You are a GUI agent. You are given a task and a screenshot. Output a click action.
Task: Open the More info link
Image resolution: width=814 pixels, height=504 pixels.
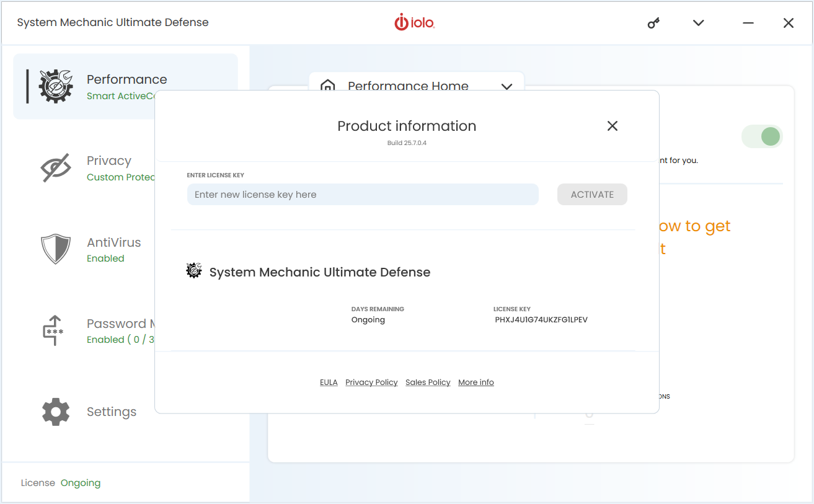476,382
